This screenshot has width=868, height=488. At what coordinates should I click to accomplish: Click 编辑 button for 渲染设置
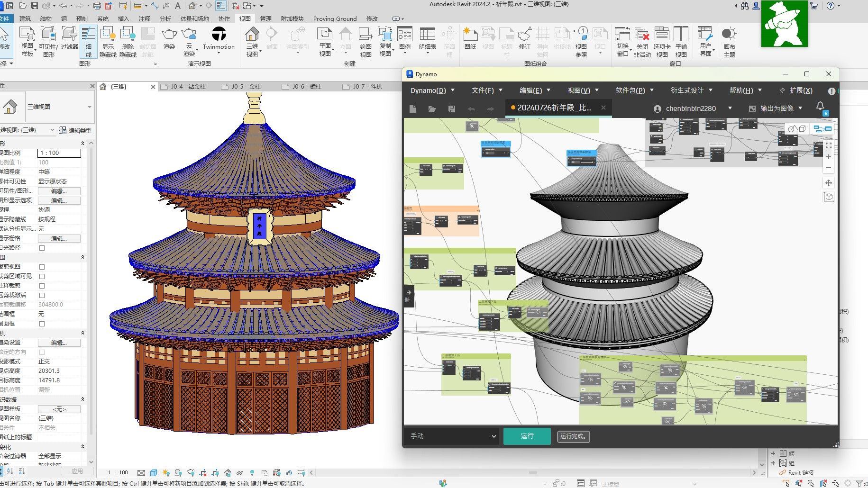pyautogui.click(x=59, y=343)
